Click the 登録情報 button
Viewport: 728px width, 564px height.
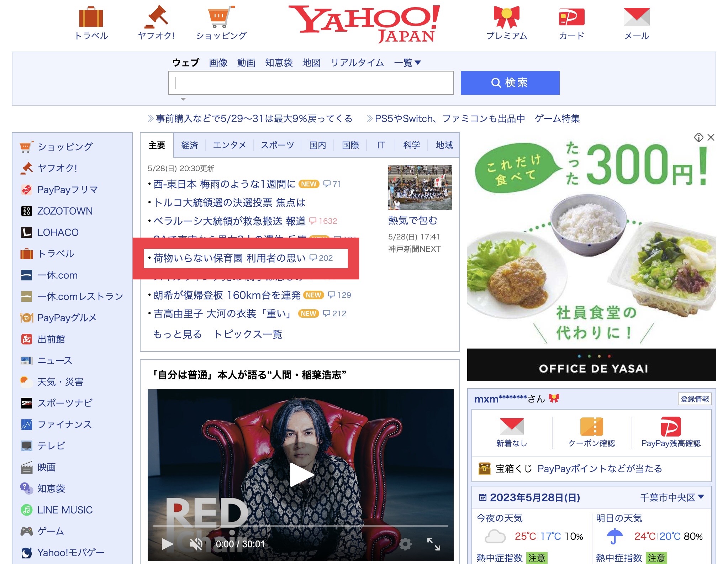695,399
